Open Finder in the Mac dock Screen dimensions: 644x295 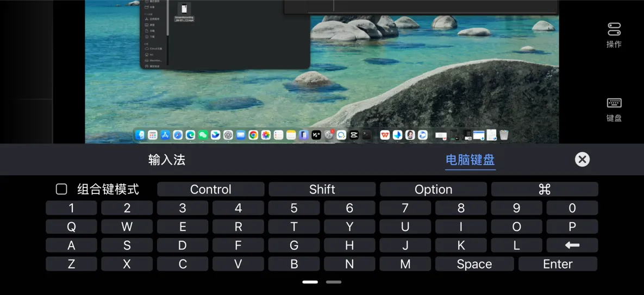point(140,135)
